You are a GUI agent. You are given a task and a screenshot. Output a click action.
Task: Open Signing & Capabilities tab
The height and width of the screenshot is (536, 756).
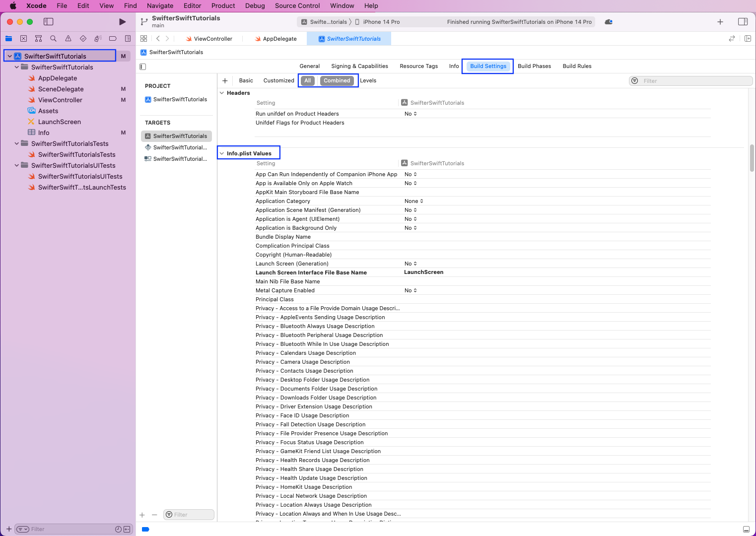coord(360,66)
